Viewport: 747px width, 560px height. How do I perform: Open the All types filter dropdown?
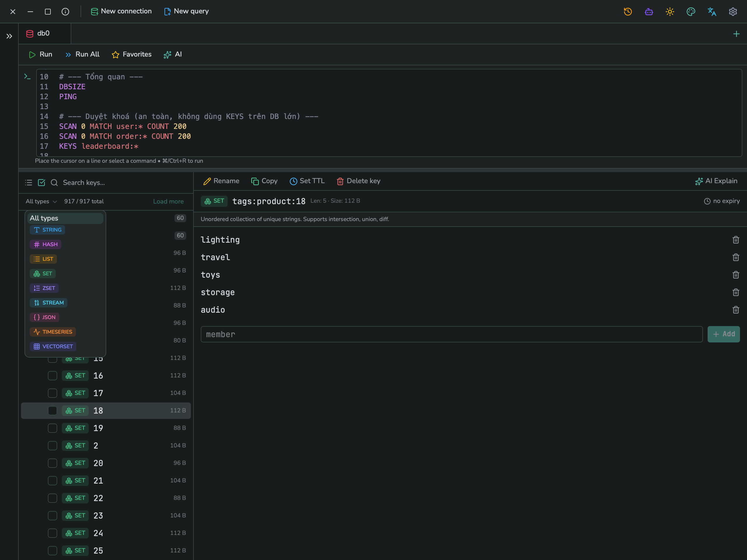pos(41,201)
